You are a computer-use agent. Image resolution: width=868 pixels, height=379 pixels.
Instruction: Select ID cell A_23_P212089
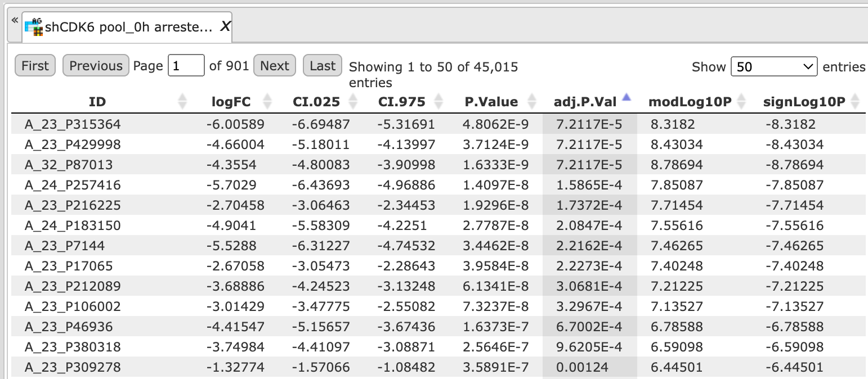(x=73, y=286)
